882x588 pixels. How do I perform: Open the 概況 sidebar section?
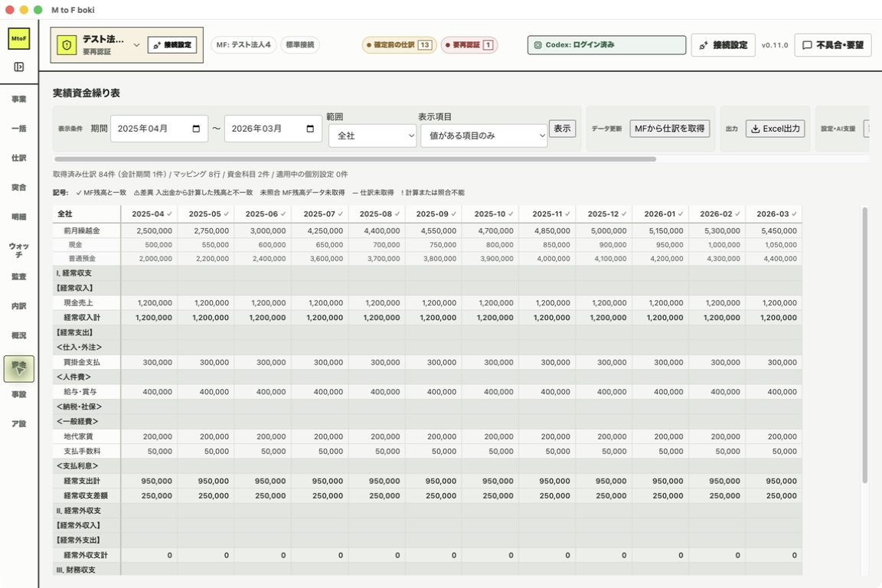tap(18, 335)
